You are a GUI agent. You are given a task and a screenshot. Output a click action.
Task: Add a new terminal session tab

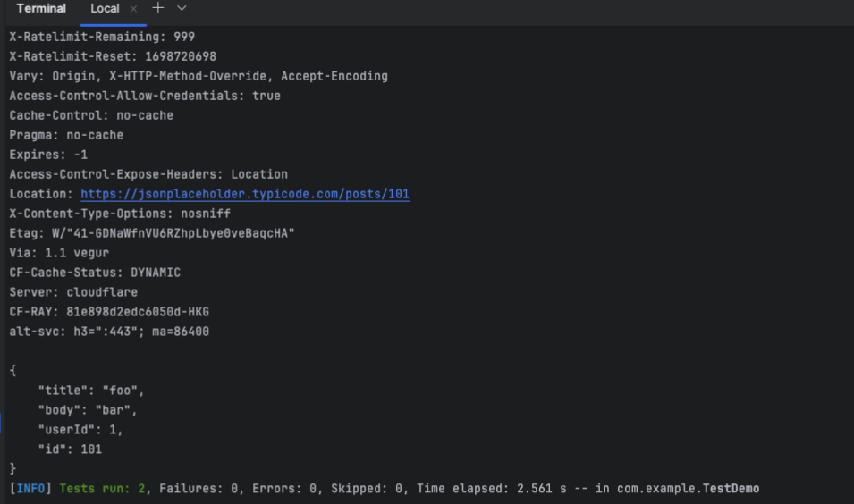158,8
